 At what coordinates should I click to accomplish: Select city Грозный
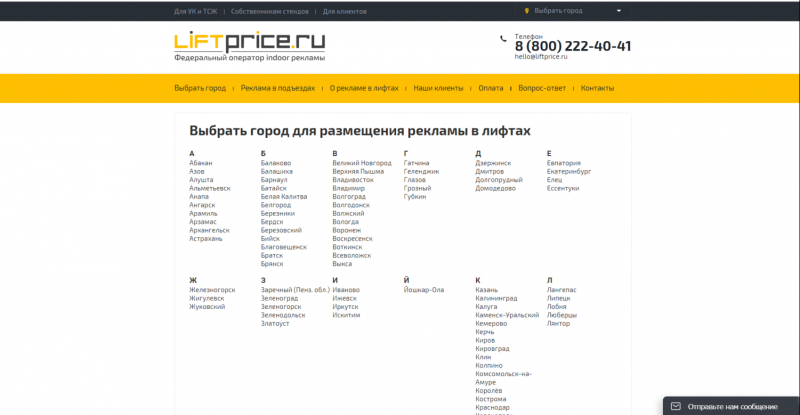[417, 188]
